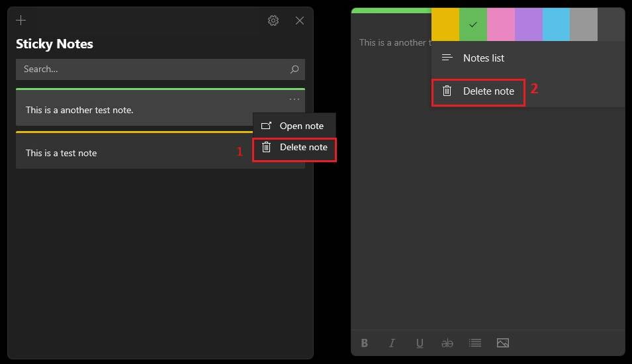Pick the charcoal note color

(x=611, y=24)
